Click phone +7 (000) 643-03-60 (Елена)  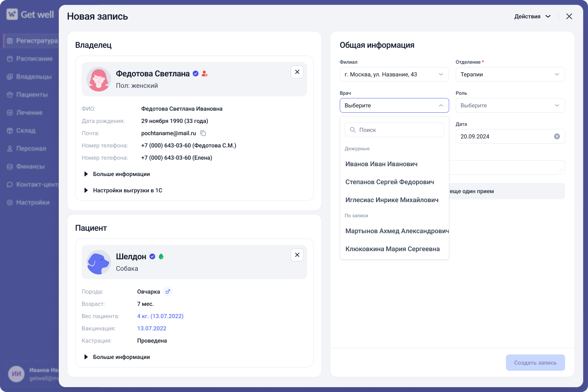(x=177, y=158)
